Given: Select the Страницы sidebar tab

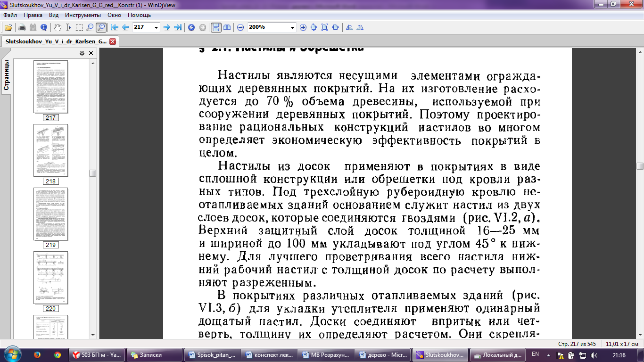Looking at the screenshot, I should 7,75.
